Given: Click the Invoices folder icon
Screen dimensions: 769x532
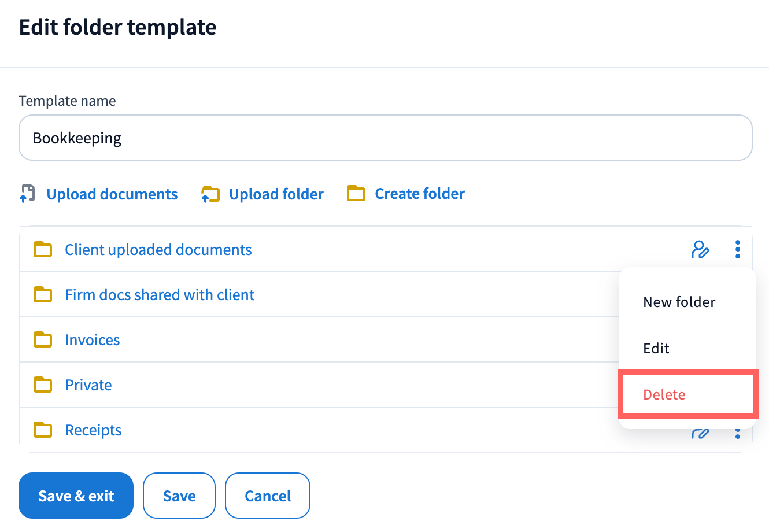Looking at the screenshot, I should (x=43, y=340).
